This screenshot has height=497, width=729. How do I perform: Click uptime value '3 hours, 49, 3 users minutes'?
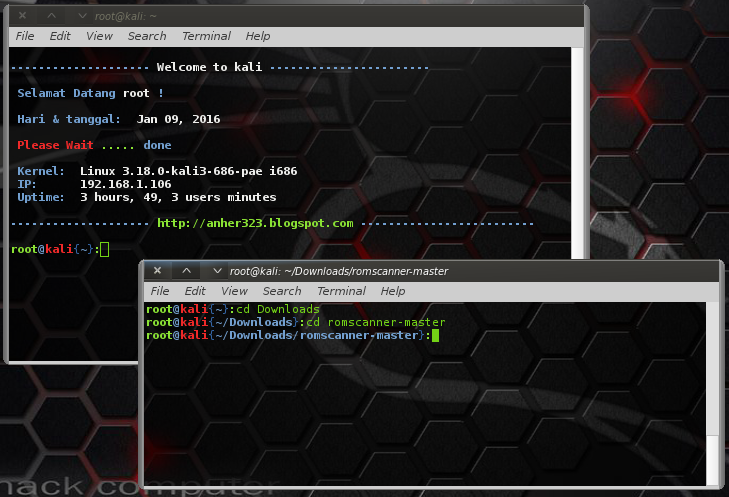(178, 197)
